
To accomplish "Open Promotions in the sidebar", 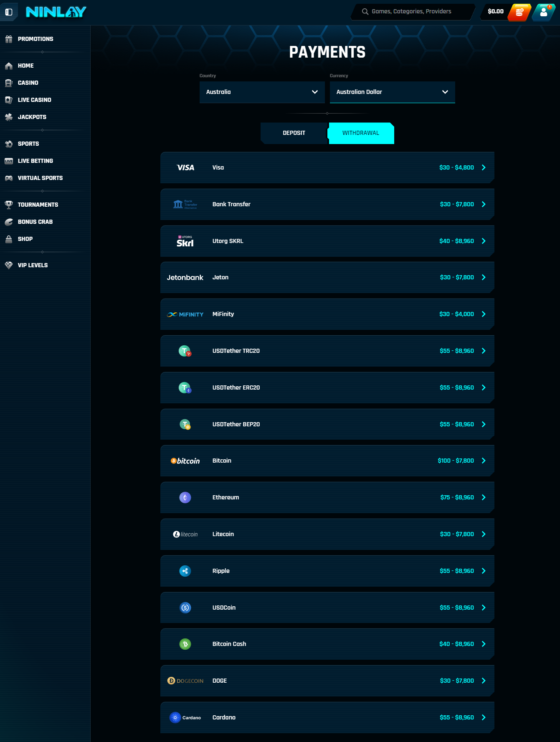I will (35, 39).
